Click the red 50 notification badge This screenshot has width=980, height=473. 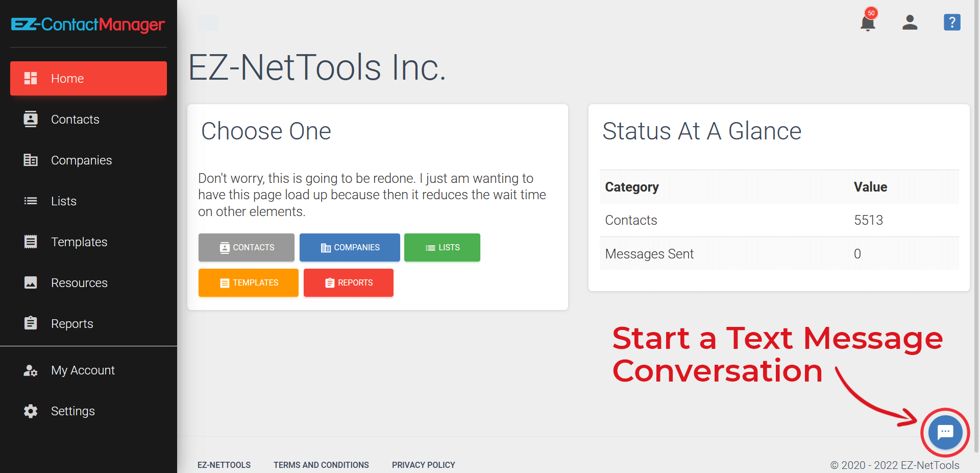coord(871,13)
